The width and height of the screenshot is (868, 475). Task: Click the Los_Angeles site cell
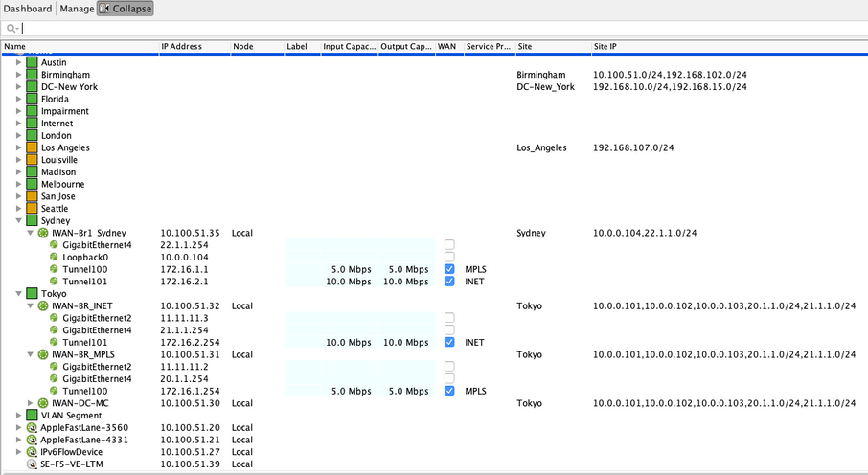541,147
